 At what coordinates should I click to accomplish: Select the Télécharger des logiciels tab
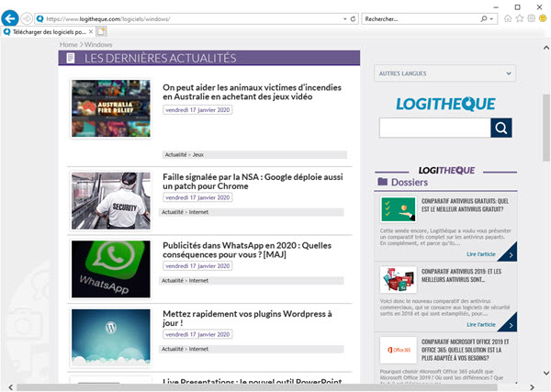pos(47,31)
